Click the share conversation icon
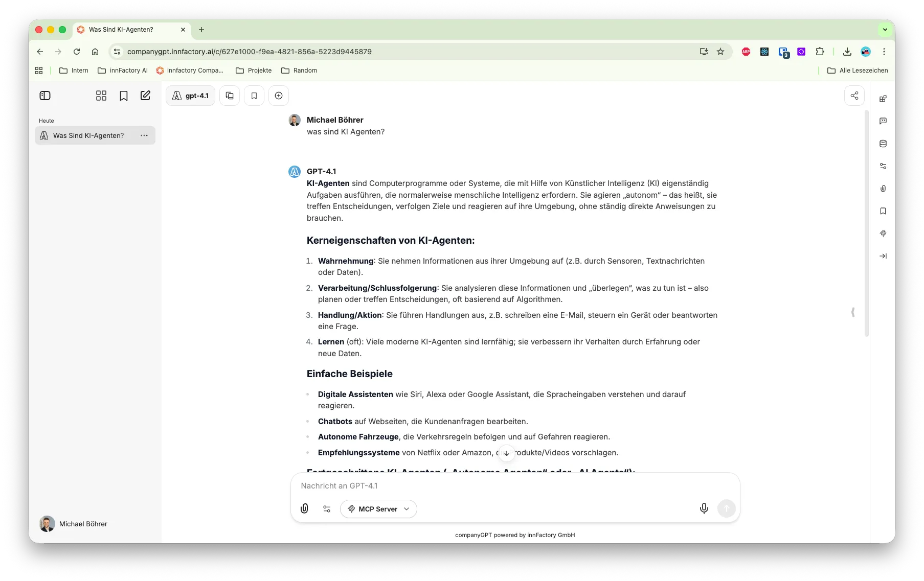This screenshot has height=581, width=924. tap(854, 96)
